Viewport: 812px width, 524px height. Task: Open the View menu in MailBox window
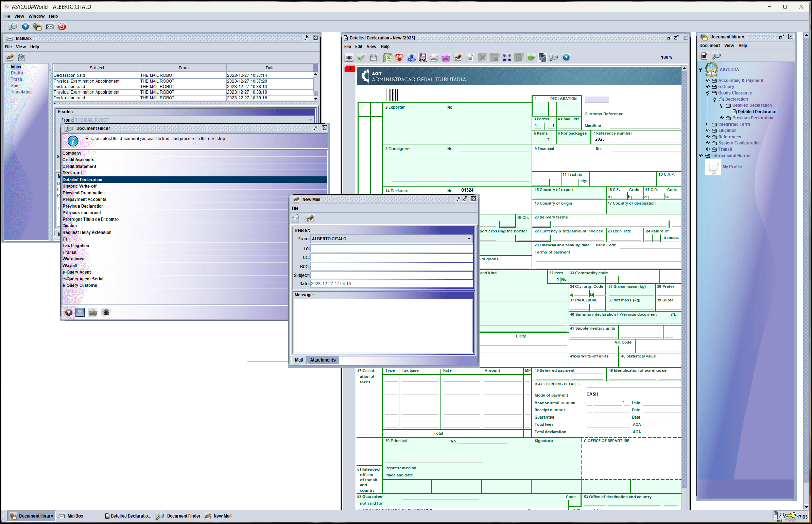tap(21, 47)
